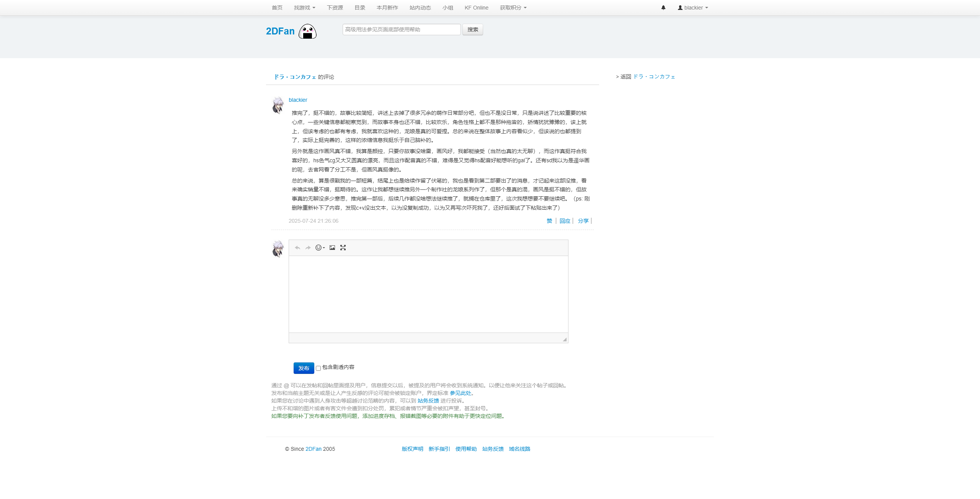This screenshot has height=499, width=980.
Task: Click the editor resize handle corner
Action: tap(565, 339)
